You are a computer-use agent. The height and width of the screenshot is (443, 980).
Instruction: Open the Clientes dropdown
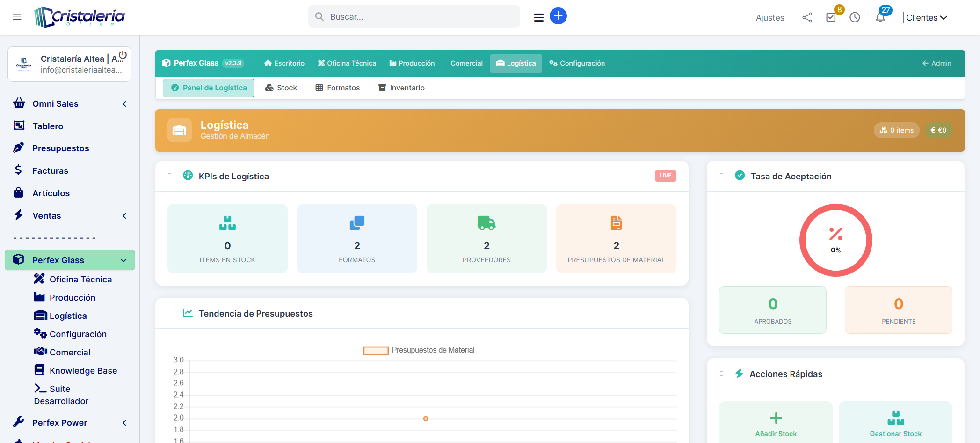click(x=927, y=18)
